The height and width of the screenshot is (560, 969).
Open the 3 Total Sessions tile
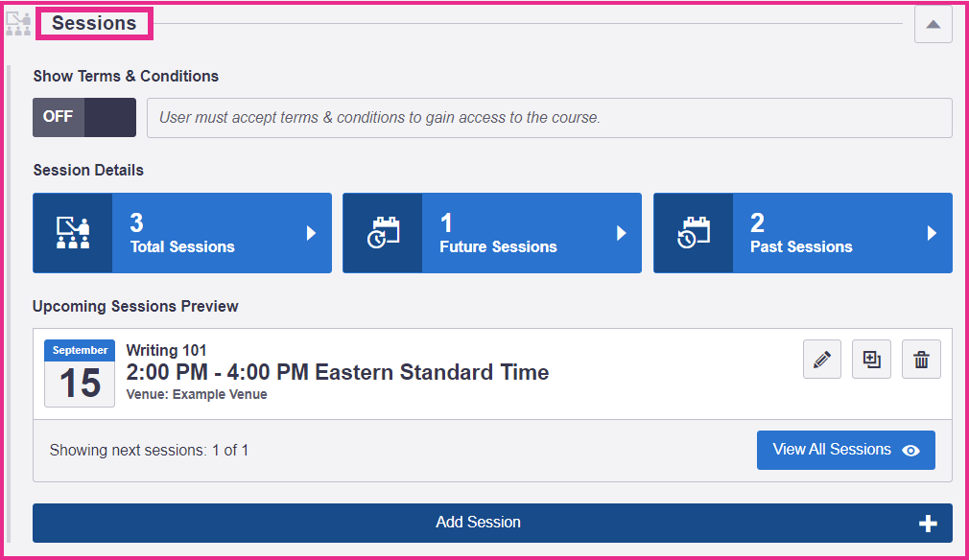(182, 233)
